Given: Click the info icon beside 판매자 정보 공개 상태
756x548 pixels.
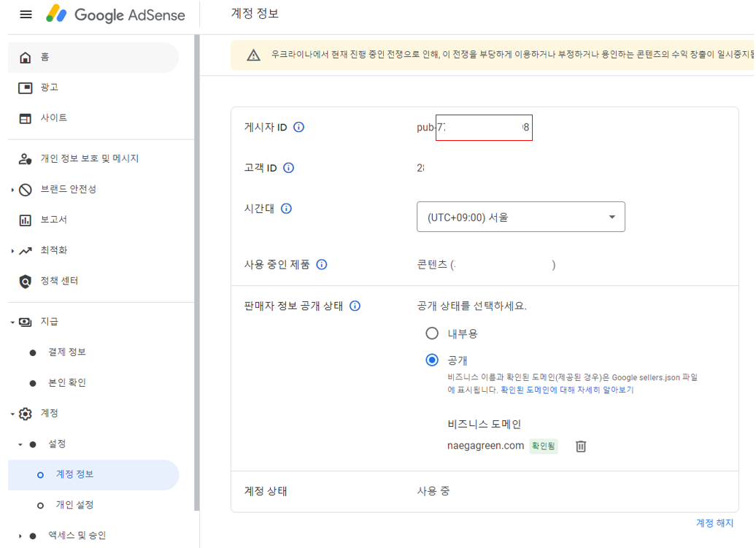Looking at the screenshot, I should (355, 305).
